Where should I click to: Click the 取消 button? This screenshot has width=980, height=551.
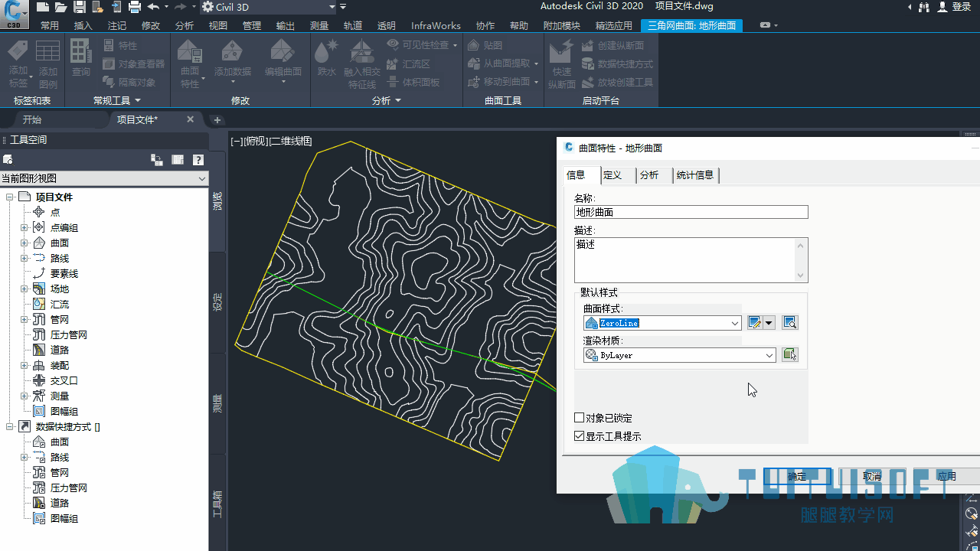tap(872, 476)
